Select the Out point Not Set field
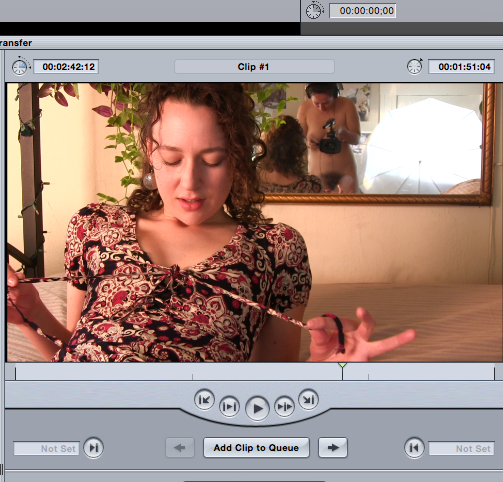503x482 pixels. (461, 449)
